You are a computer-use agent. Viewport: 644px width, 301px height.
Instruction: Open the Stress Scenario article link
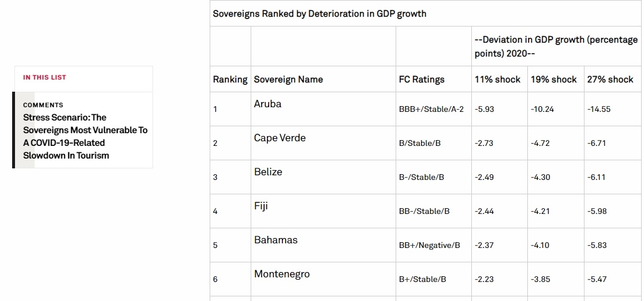(x=85, y=136)
